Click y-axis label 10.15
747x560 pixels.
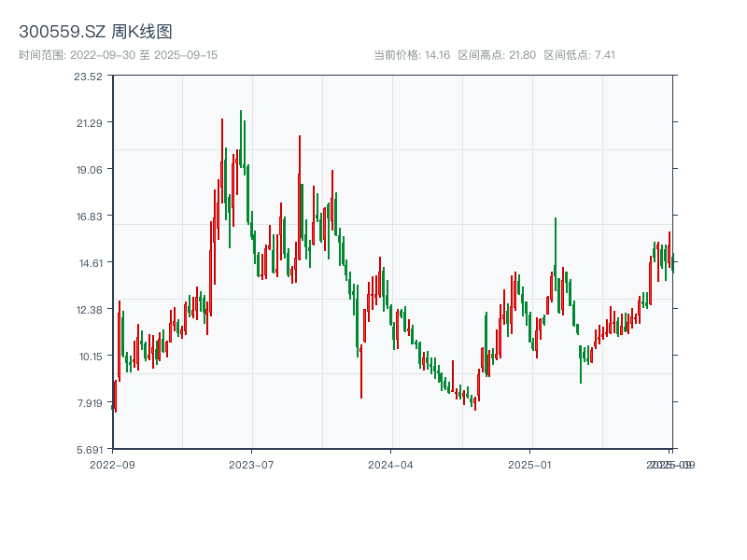pyautogui.click(x=91, y=357)
